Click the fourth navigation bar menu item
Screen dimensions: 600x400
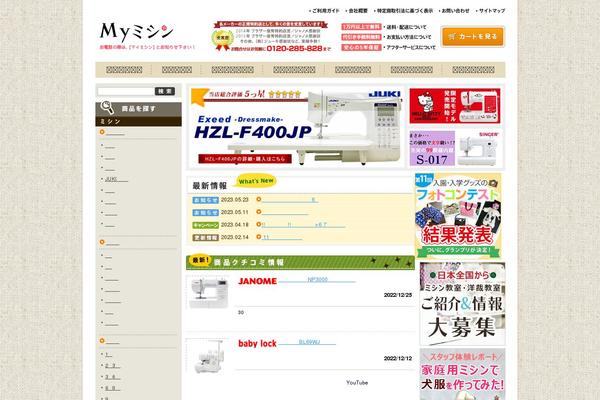(294, 70)
